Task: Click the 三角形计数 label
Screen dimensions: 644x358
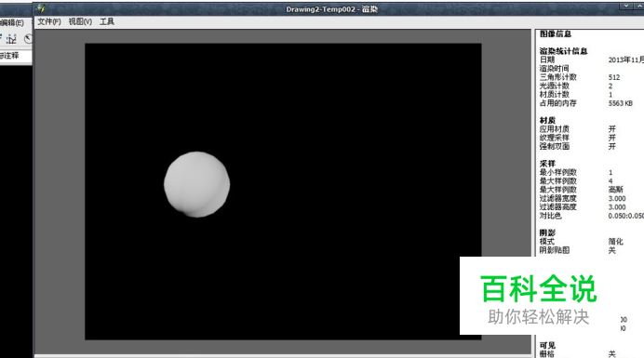Action: [558, 77]
